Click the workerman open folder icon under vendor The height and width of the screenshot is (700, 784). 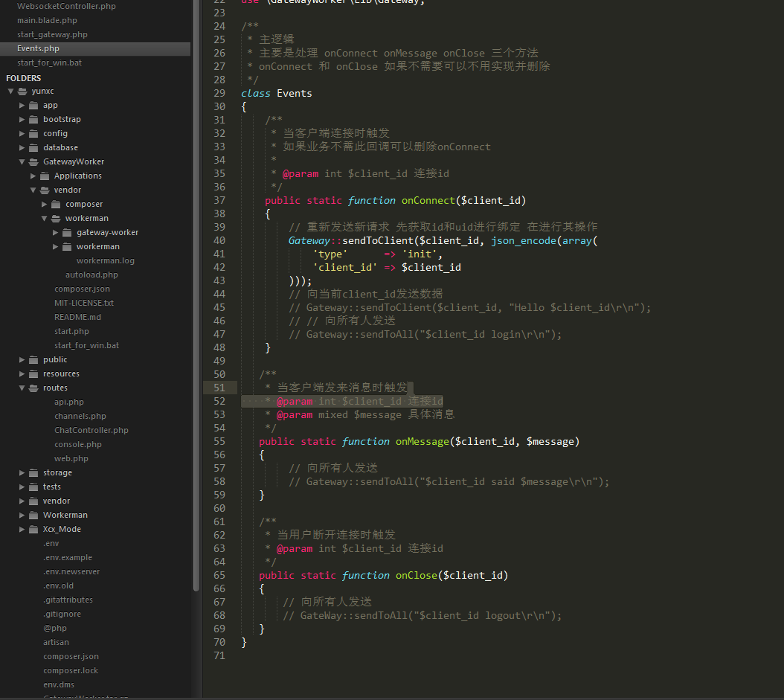56,219
